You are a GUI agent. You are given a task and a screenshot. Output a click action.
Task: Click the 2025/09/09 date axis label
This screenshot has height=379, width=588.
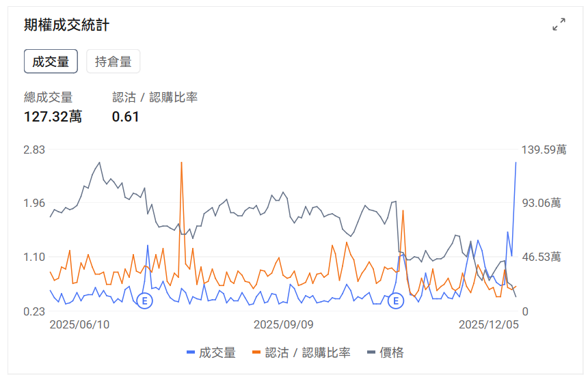click(x=283, y=324)
